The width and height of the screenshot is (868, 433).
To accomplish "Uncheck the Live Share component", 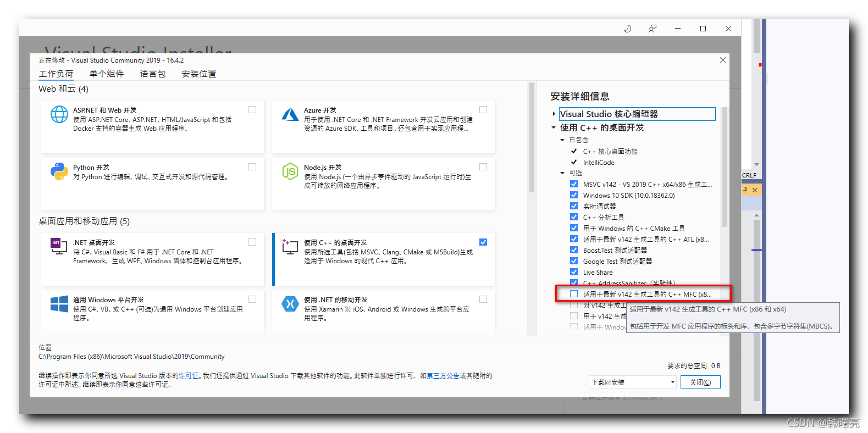I will click(574, 272).
